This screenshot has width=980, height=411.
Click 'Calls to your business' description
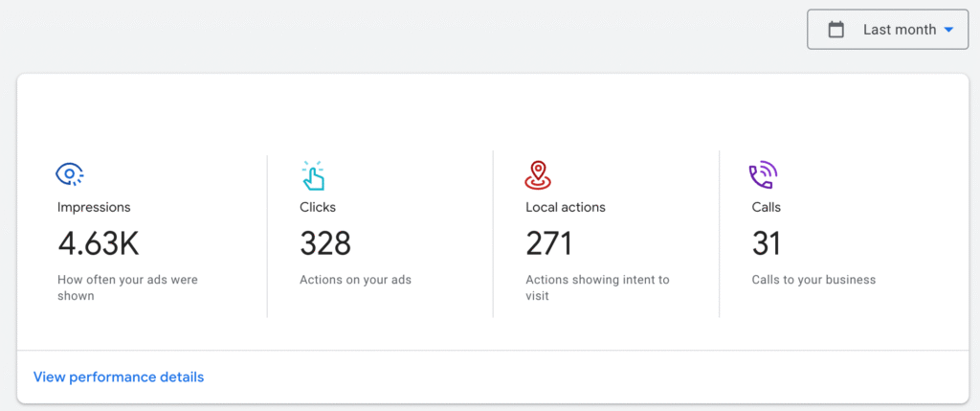click(x=813, y=280)
